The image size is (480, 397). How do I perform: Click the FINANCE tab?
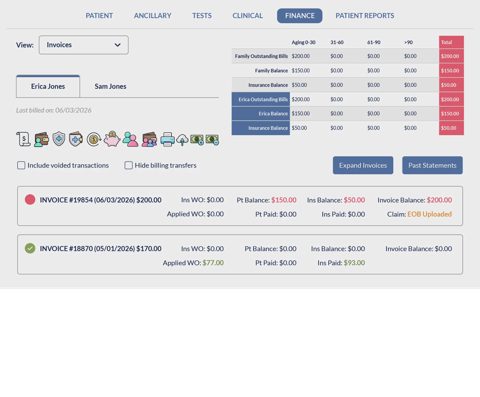300,16
